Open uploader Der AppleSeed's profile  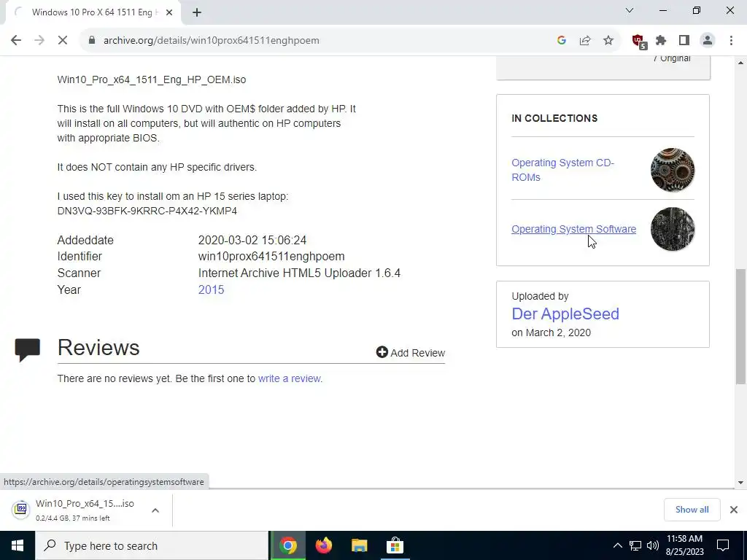565,314
